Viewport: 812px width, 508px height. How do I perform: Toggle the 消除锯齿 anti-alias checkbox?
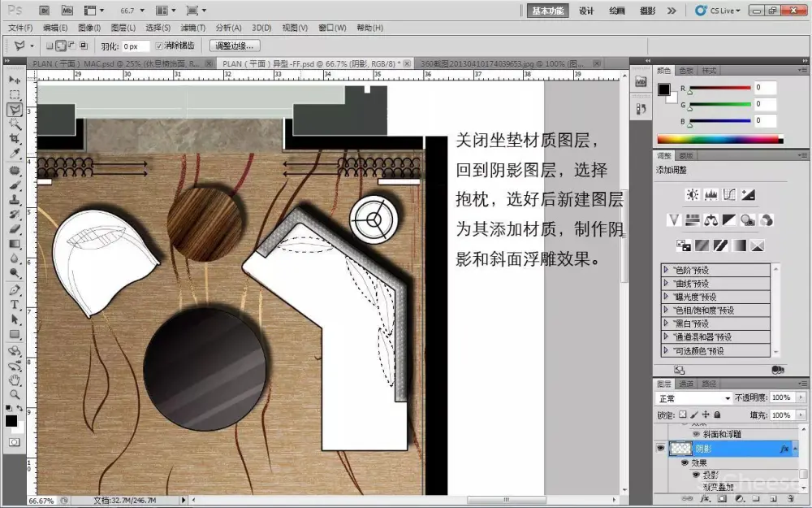[159, 46]
